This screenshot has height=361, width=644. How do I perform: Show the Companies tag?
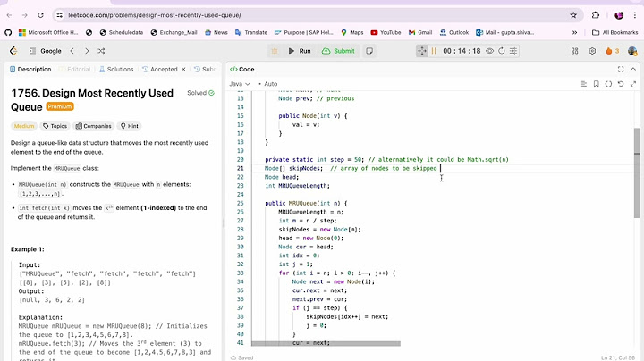[x=94, y=126]
